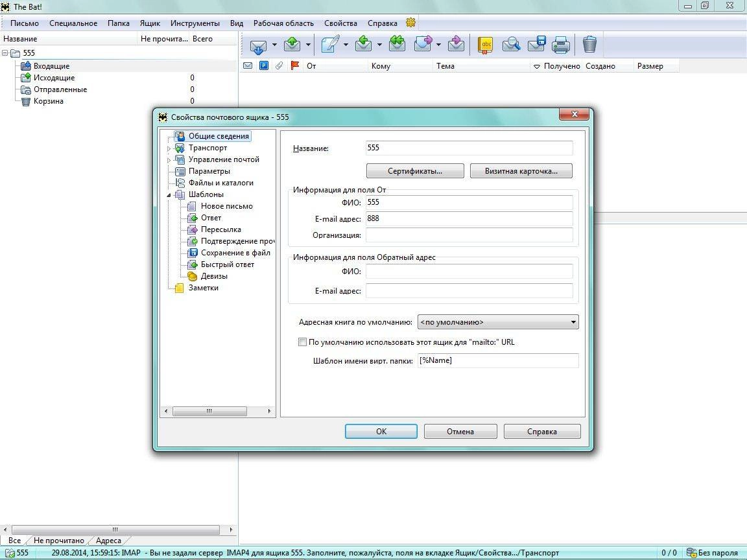This screenshot has height=560, width=747.
Task: Click the gear icon beside the Справка menu
Action: pos(410,23)
